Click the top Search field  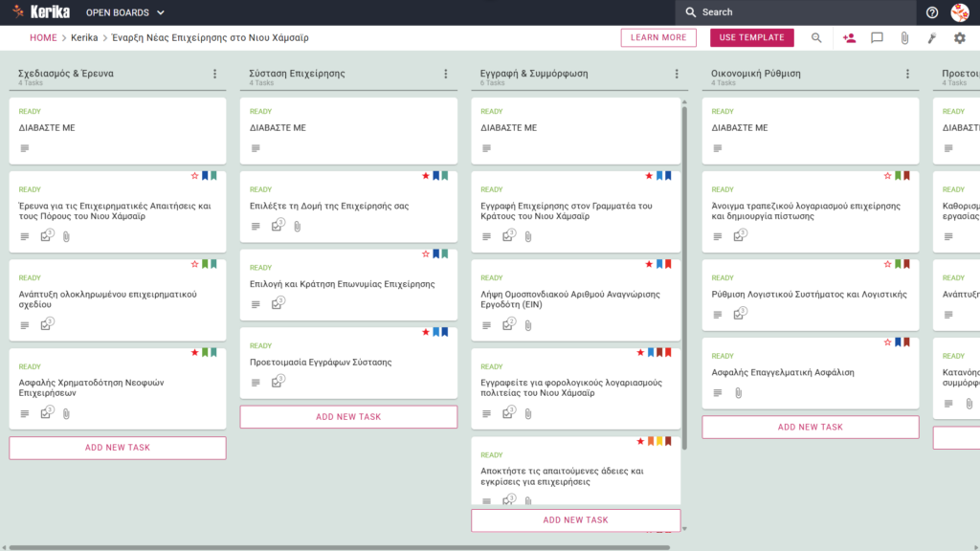tap(795, 12)
